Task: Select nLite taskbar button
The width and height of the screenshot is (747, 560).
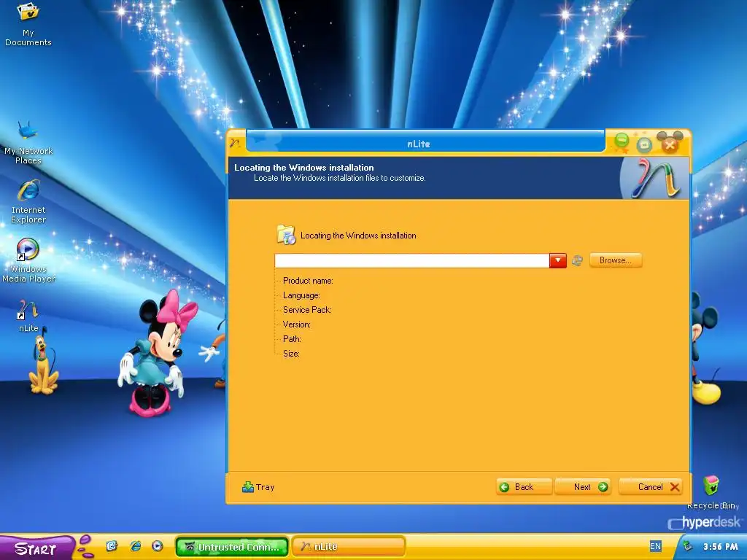Action: coord(348,547)
